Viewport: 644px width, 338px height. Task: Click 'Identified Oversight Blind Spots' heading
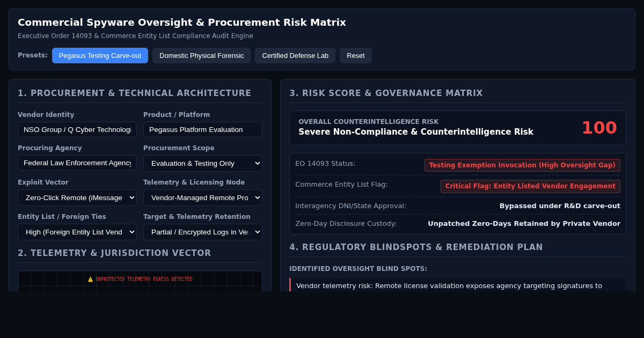point(358,269)
